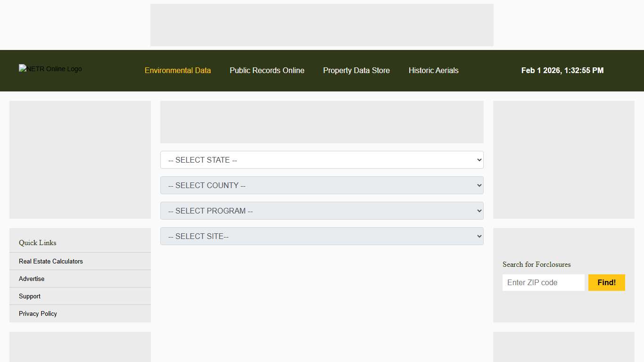Open the SELECT SITE dropdown
Screen dimensions: 644x362
click(x=322, y=236)
